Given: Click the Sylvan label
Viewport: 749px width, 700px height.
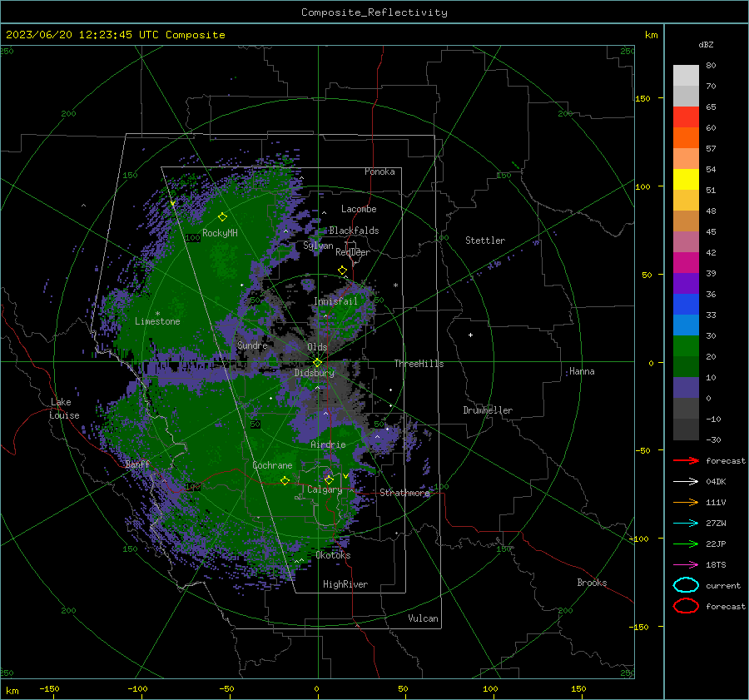Looking at the screenshot, I should click(318, 246).
